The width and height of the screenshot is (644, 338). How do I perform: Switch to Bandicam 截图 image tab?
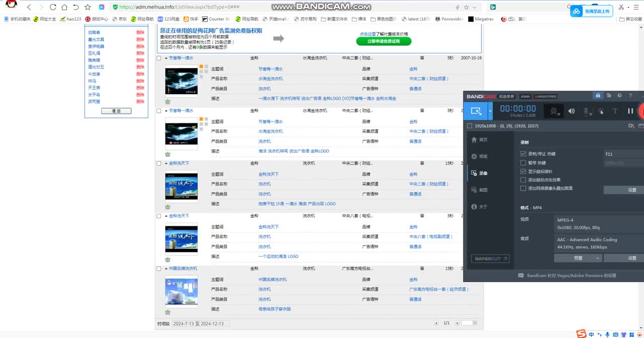(479, 190)
